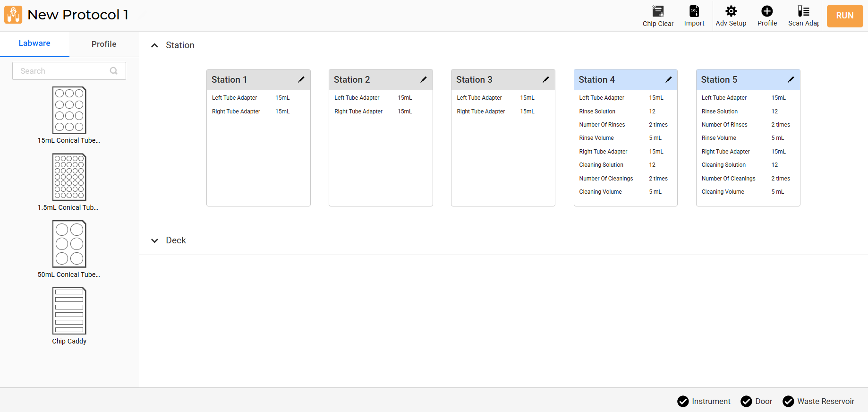
Task: Click the Station 5 edit pencil
Action: pos(791,79)
